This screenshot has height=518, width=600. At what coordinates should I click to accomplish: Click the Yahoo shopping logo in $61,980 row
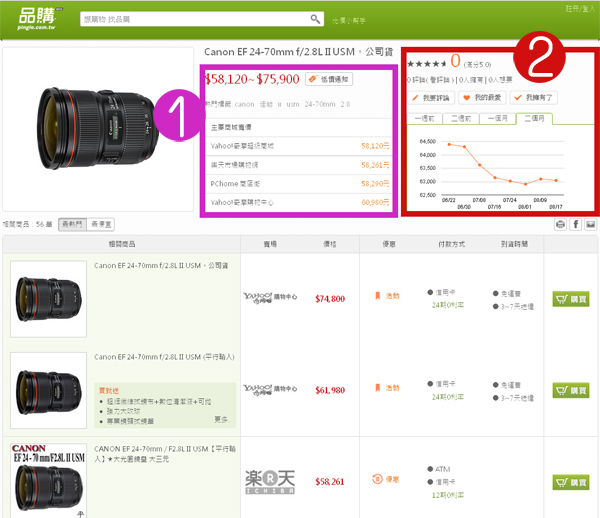[270, 389]
